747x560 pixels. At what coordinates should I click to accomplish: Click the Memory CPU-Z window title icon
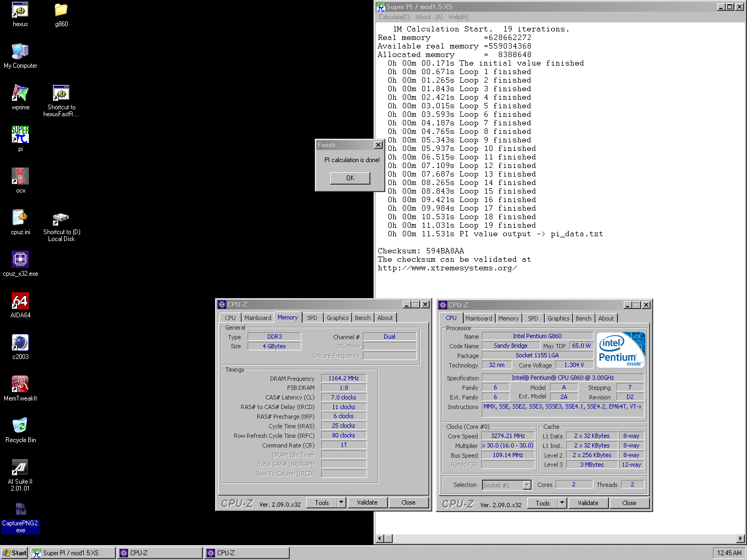222,305
